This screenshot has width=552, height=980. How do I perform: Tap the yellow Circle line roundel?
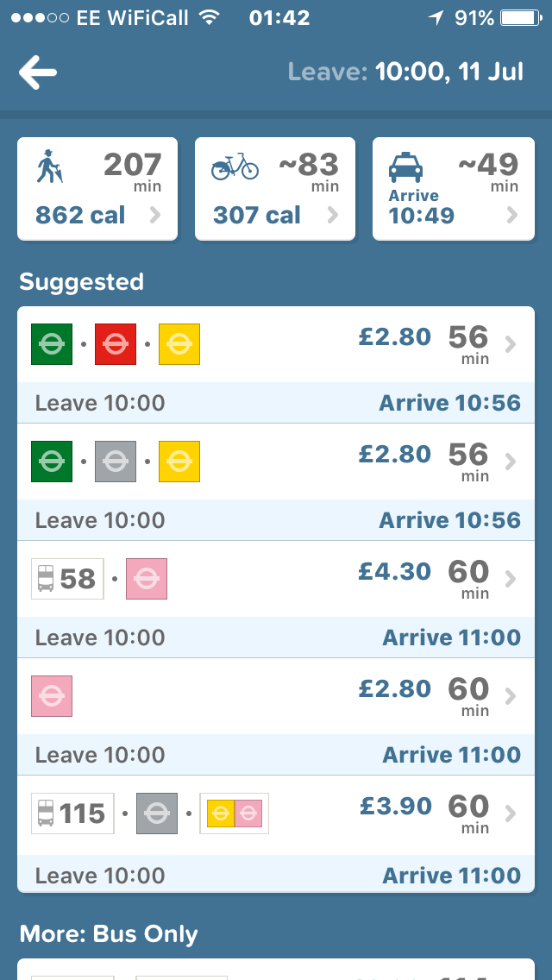pos(180,343)
